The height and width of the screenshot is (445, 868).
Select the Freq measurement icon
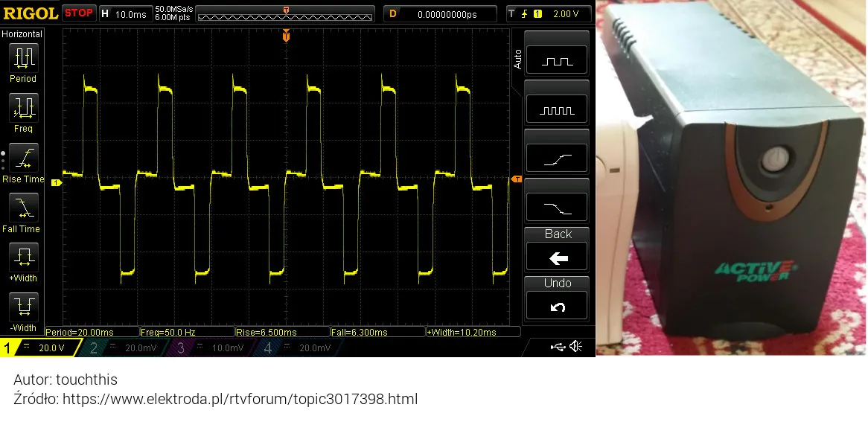pyautogui.click(x=23, y=107)
